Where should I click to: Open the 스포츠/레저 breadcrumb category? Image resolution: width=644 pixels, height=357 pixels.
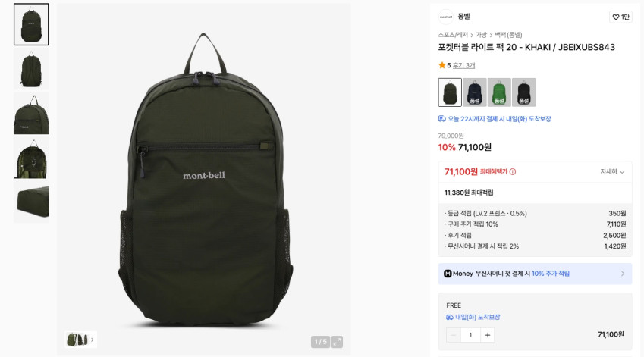453,35
